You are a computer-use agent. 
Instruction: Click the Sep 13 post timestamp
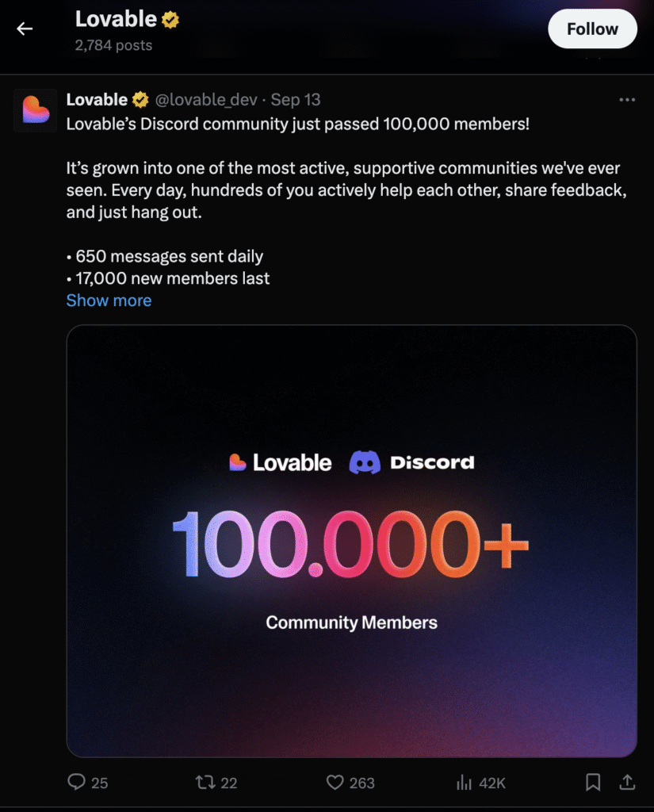(296, 100)
